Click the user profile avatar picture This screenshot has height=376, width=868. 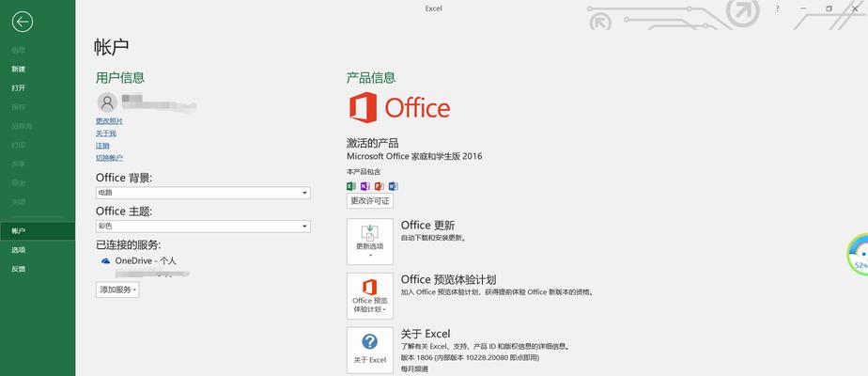pyautogui.click(x=107, y=102)
